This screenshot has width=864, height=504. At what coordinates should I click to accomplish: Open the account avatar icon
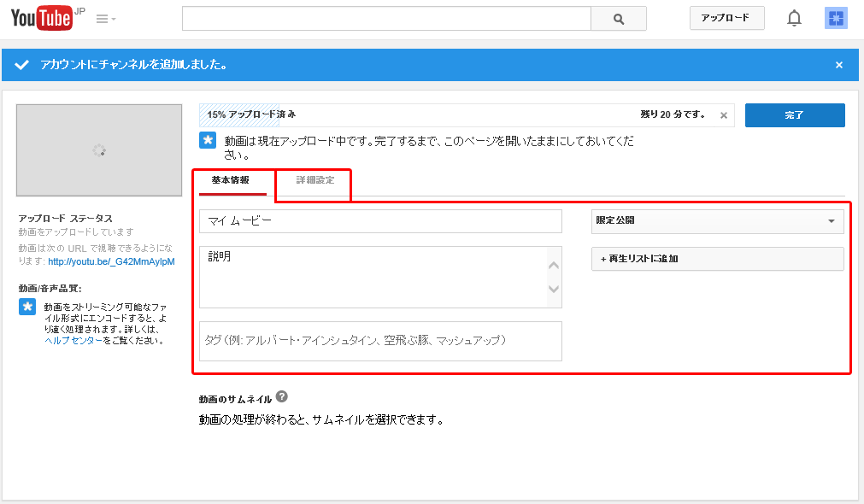(x=835, y=18)
